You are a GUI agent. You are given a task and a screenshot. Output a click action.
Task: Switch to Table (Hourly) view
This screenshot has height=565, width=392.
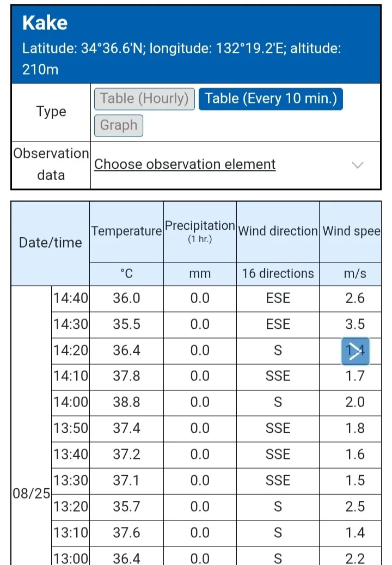coord(144,99)
